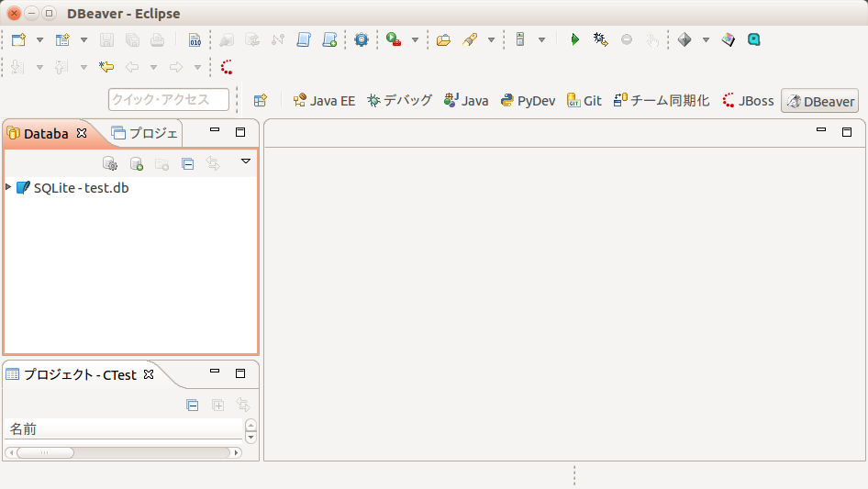
Task: Click the debug bug icon
Action: point(601,39)
